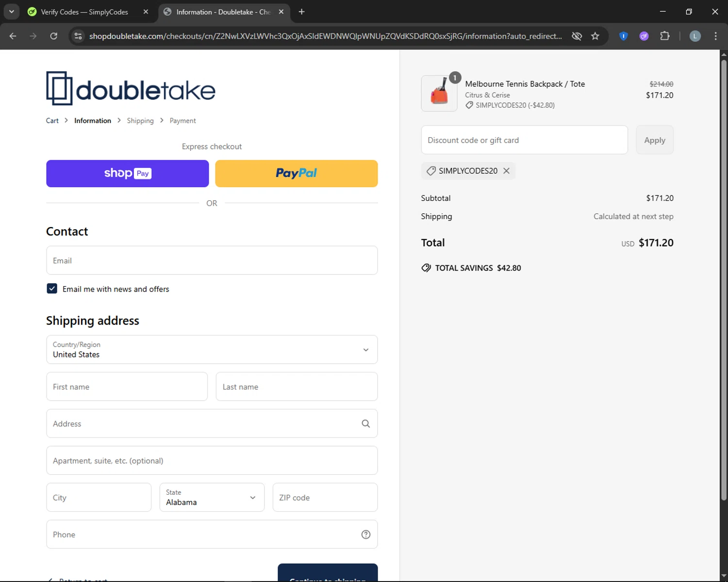Remove the SIMPLYCODES20 discount code
Image resolution: width=728 pixels, height=582 pixels.
(x=506, y=171)
